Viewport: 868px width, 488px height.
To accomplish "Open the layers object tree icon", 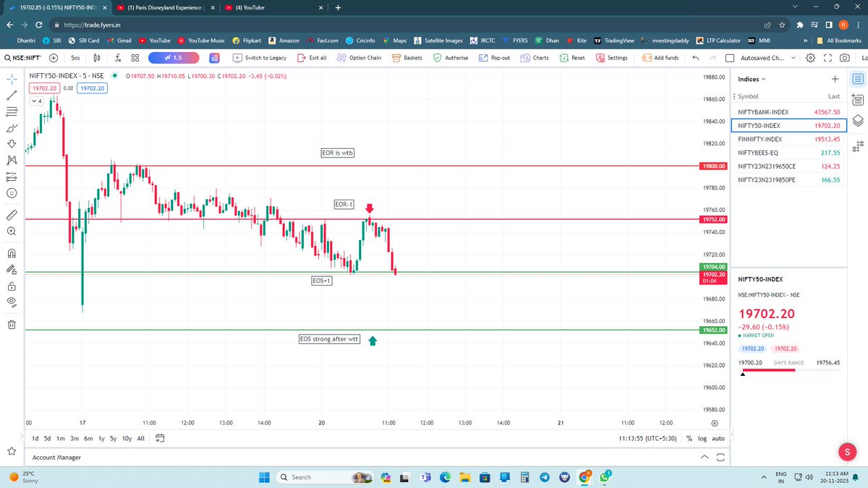I will (858, 121).
